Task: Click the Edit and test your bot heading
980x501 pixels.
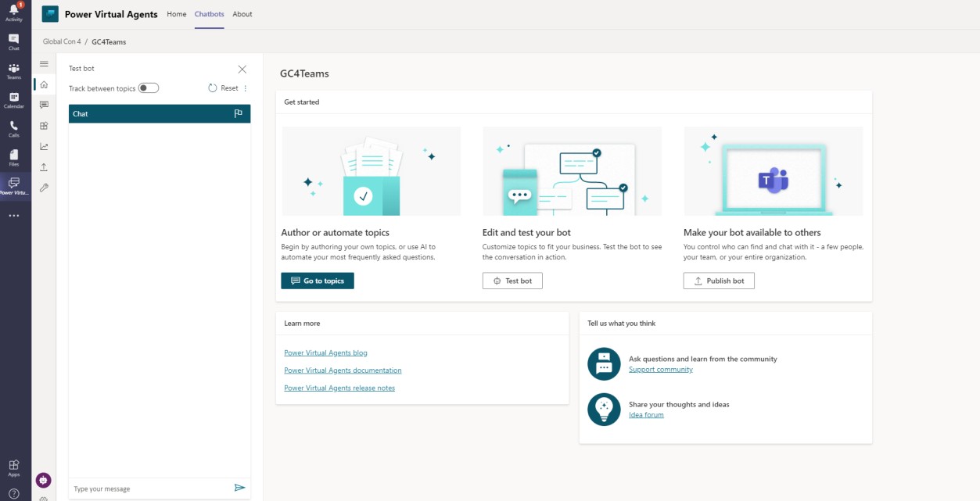Action: point(526,233)
